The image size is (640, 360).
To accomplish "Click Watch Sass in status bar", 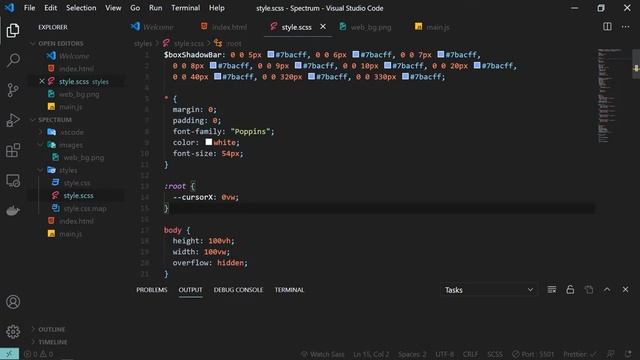I will [323, 354].
